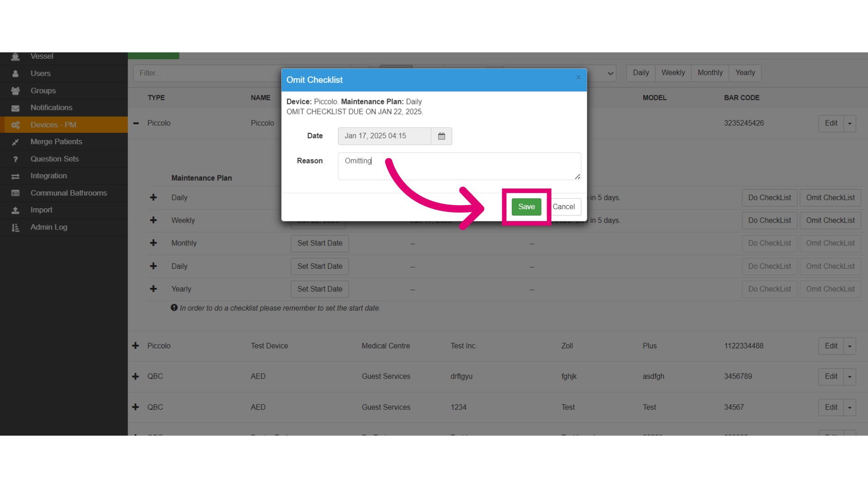Click the Vessel sidebar icon
Viewport: 868px width, 488px height.
15,56
